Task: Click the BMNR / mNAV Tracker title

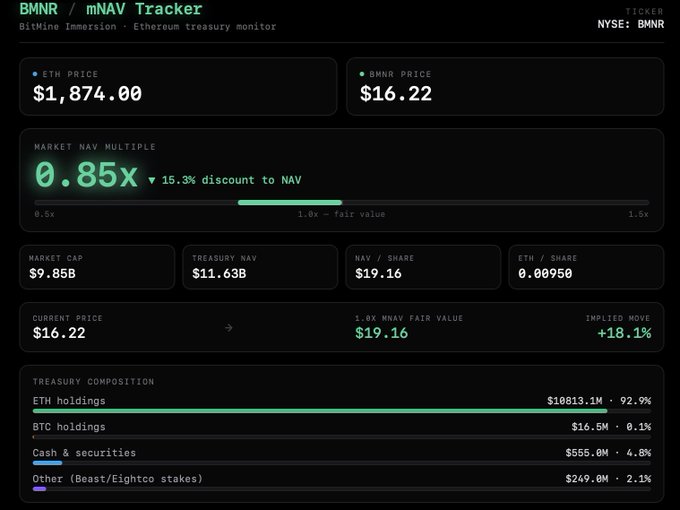Action: point(111,9)
